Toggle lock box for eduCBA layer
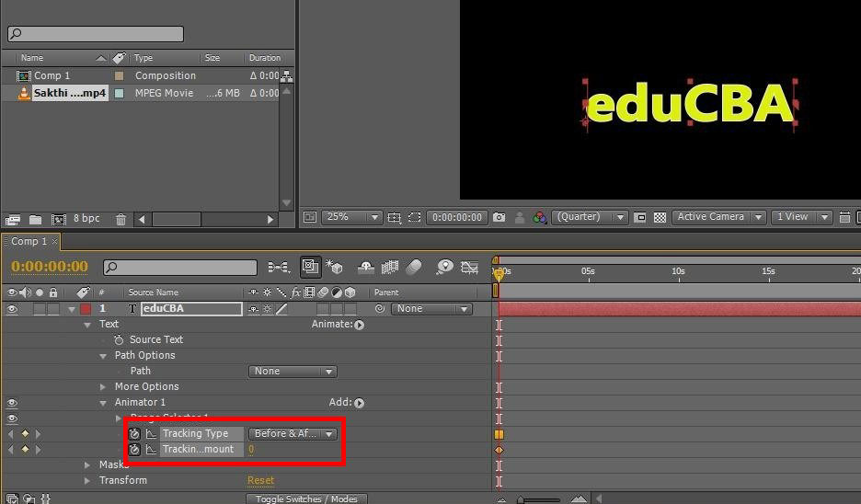This screenshot has height=504, width=861. [53, 309]
